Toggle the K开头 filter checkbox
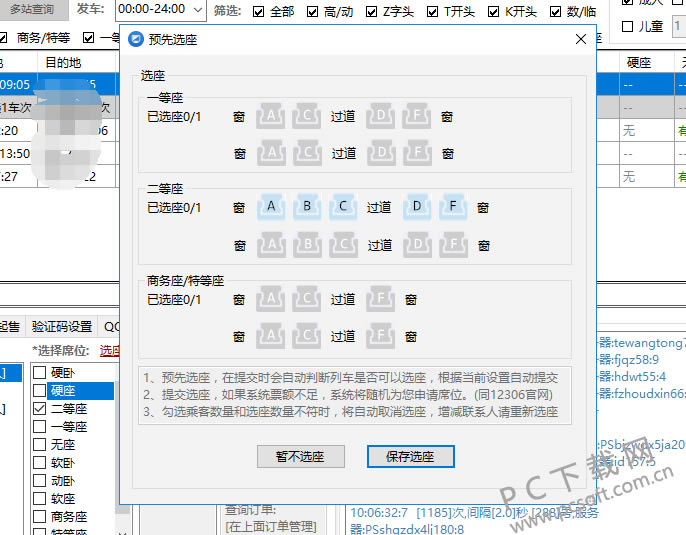Screen dimensions: 686x535 (494, 12)
